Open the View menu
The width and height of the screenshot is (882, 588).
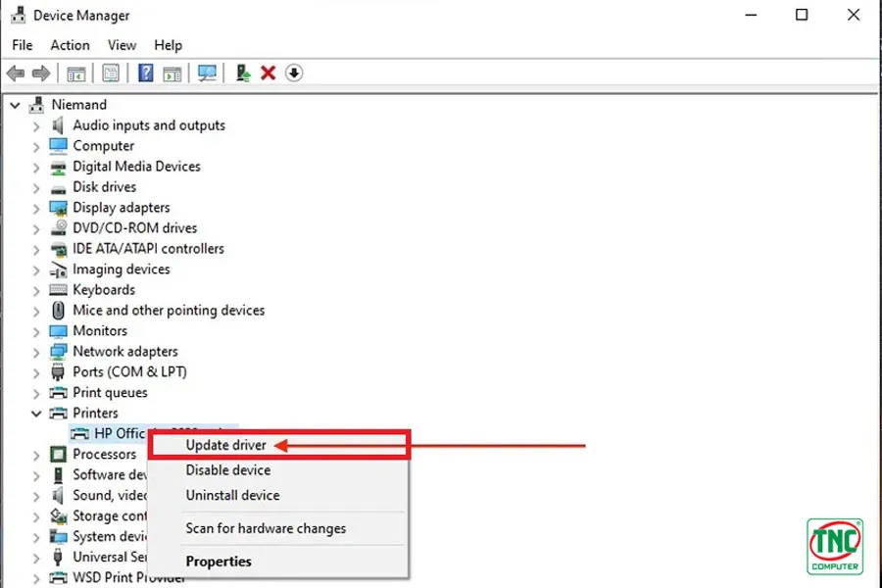coord(122,45)
